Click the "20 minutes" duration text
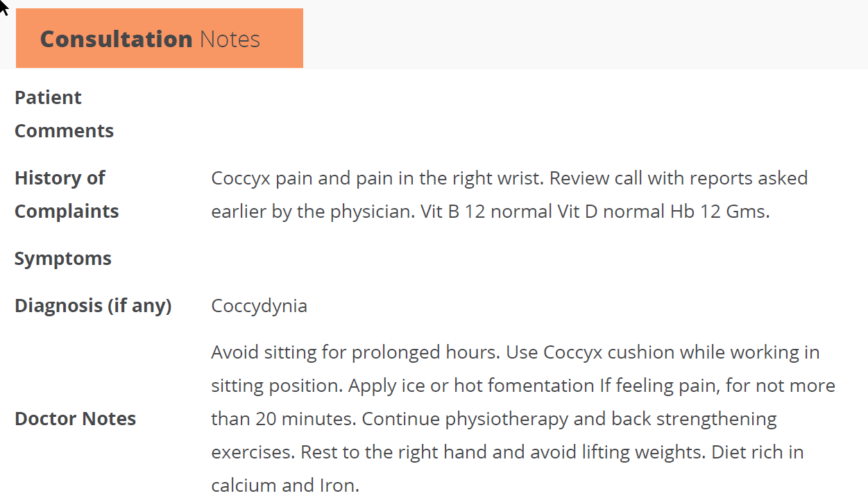The image size is (868, 498). (x=304, y=419)
